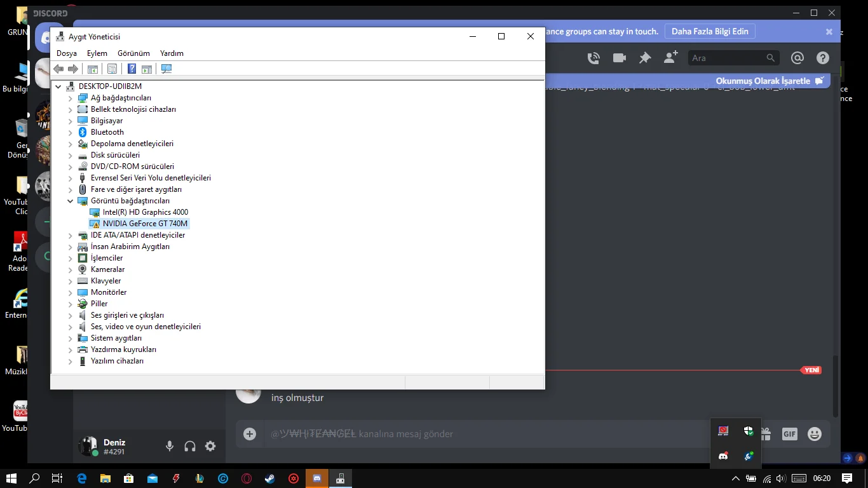Open Wi-Fi network tray icon
868x488 pixels.
(x=766, y=478)
